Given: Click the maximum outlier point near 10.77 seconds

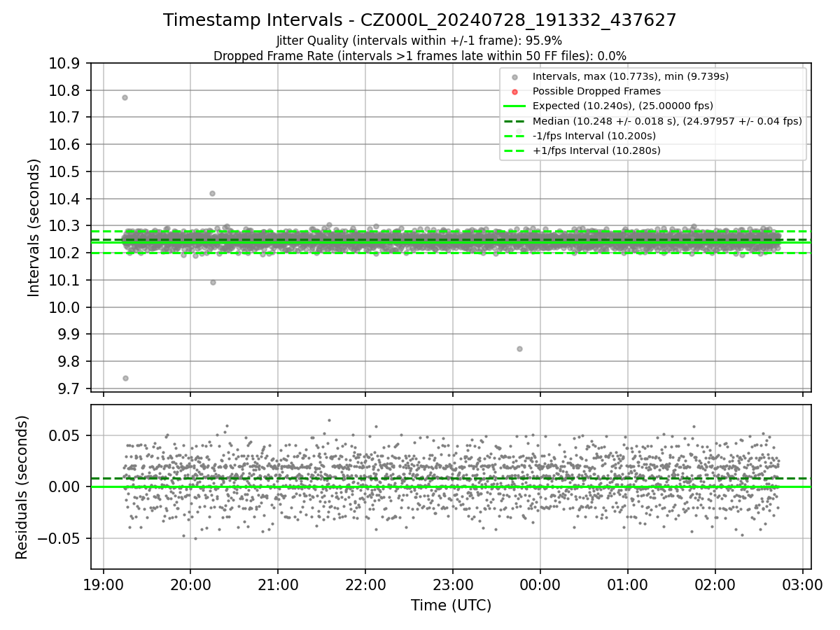Looking at the screenshot, I should 125,97.
